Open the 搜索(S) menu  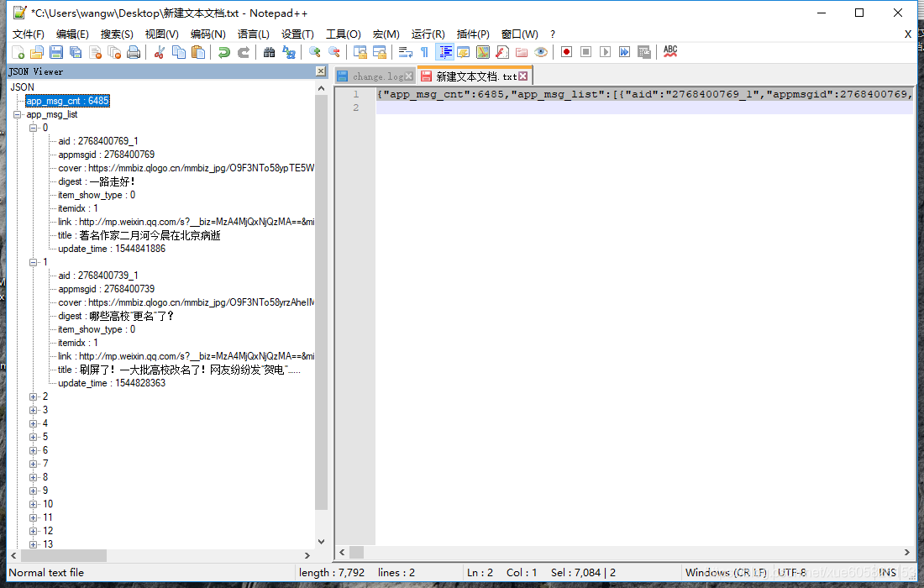(x=117, y=34)
